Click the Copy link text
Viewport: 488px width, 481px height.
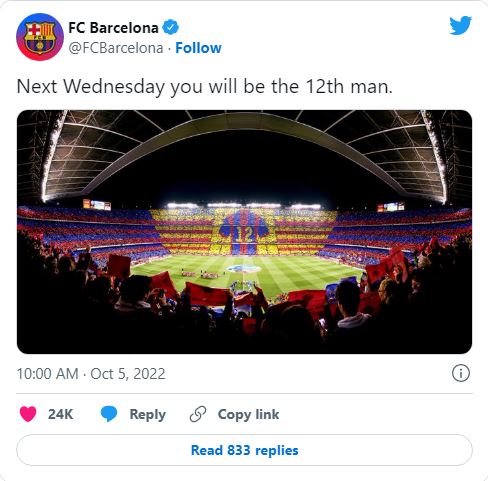pyautogui.click(x=249, y=414)
